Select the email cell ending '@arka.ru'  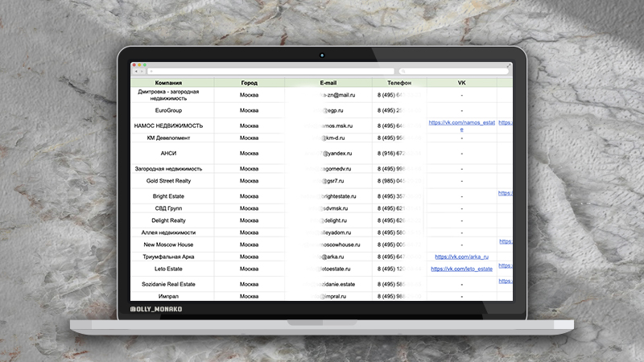(x=328, y=257)
